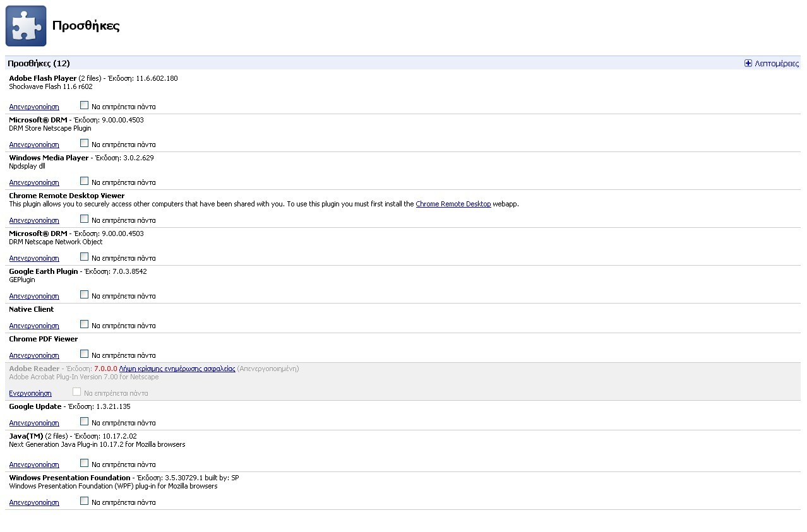Enable always allowed checkbox for Windows Media Player
The image size is (807, 532).
(x=84, y=181)
